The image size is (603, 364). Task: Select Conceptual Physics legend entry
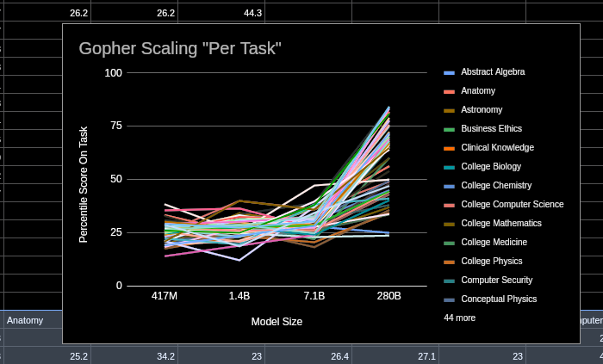coord(499,299)
